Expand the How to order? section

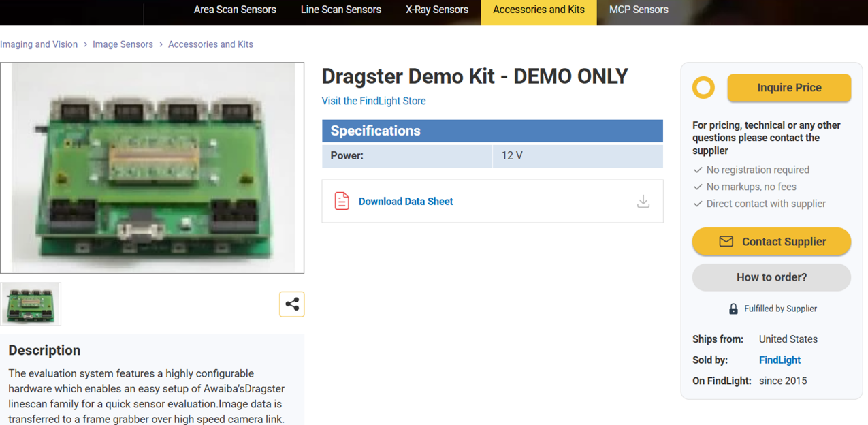pos(771,277)
